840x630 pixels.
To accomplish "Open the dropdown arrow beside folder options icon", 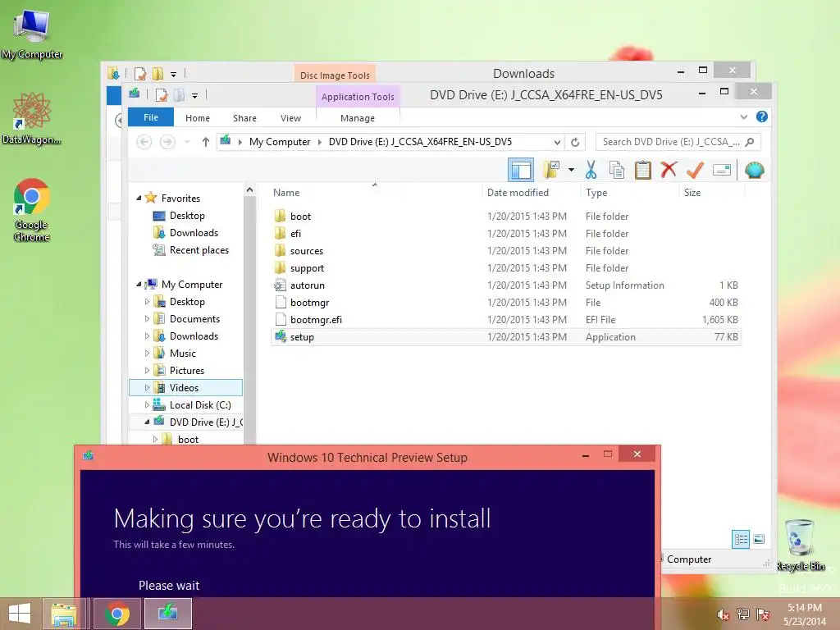I will tap(571, 170).
